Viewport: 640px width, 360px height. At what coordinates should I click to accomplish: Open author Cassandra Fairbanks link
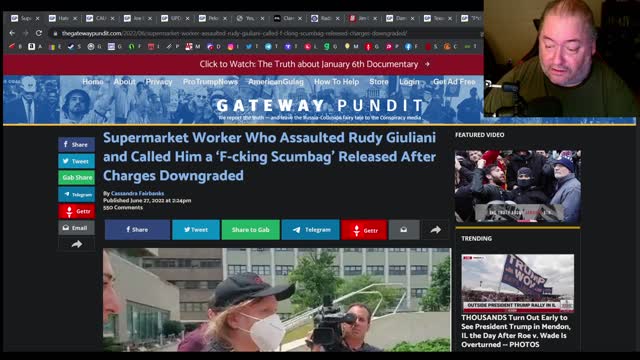point(138,193)
